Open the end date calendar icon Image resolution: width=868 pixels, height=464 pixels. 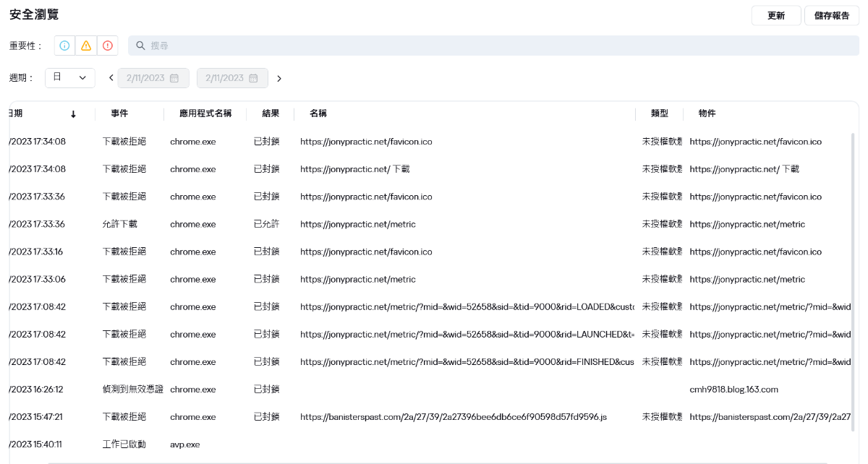pos(253,78)
